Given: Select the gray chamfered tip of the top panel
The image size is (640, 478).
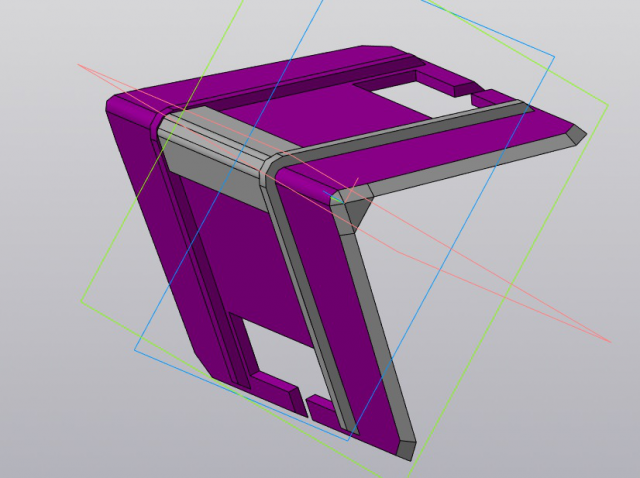Looking at the screenshot, I should tap(578, 134).
